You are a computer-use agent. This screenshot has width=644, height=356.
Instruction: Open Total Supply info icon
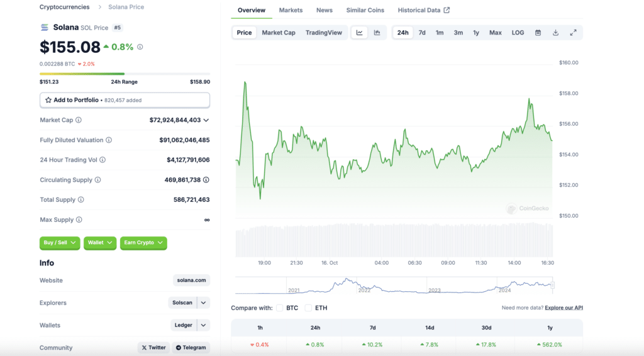pos(81,199)
